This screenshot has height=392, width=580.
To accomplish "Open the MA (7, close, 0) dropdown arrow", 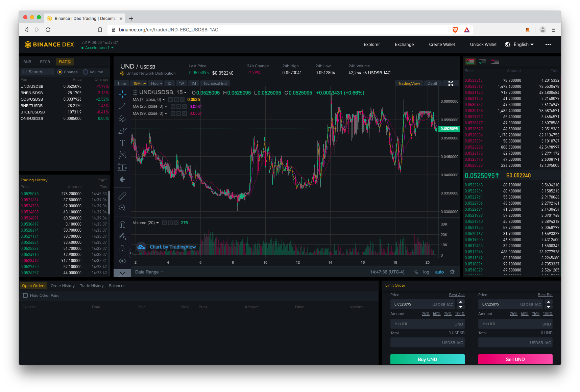I will tap(164, 100).
